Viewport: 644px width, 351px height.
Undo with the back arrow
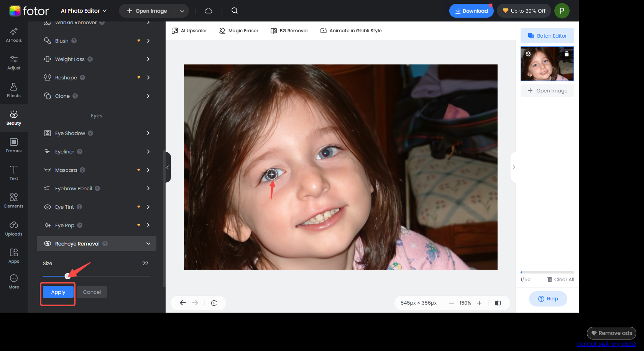click(183, 303)
